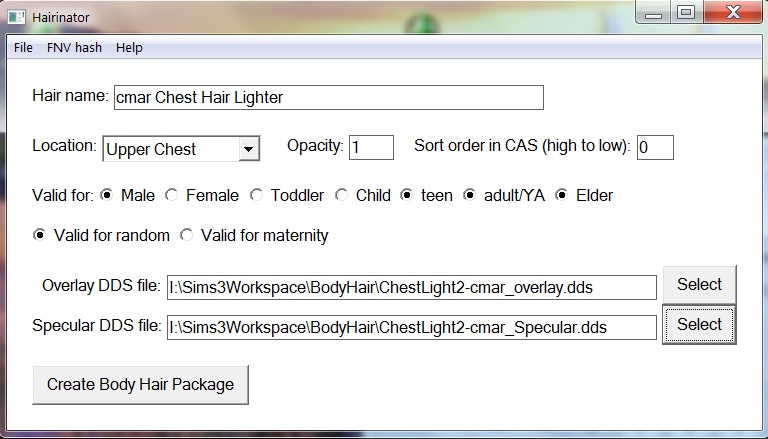
Task: Select the Female radio button
Action: [x=171, y=195]
